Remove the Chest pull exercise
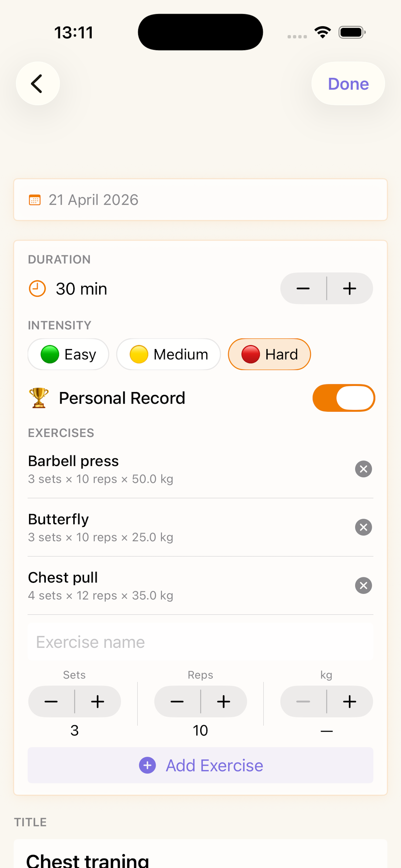 coord(363,585)
